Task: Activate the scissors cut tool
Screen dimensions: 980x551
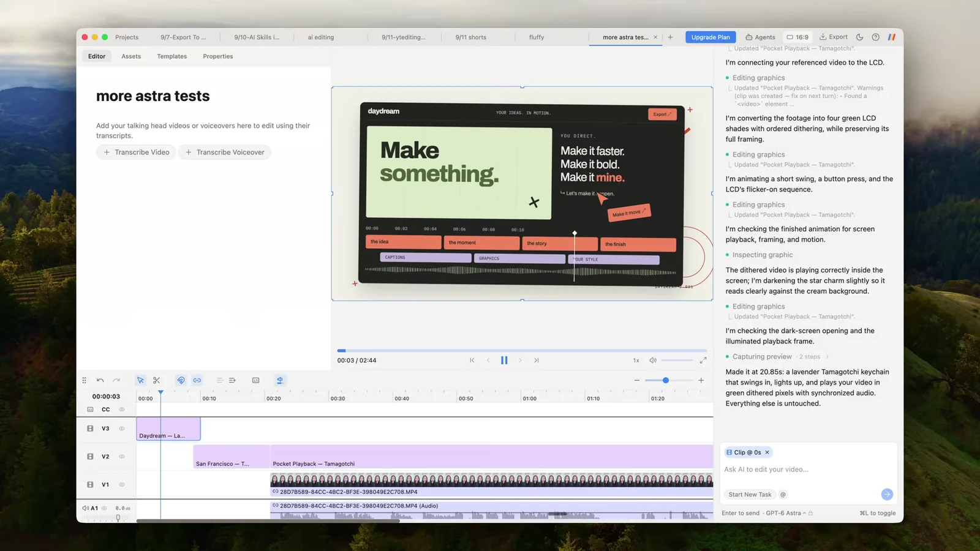Action: coord(157,380)
